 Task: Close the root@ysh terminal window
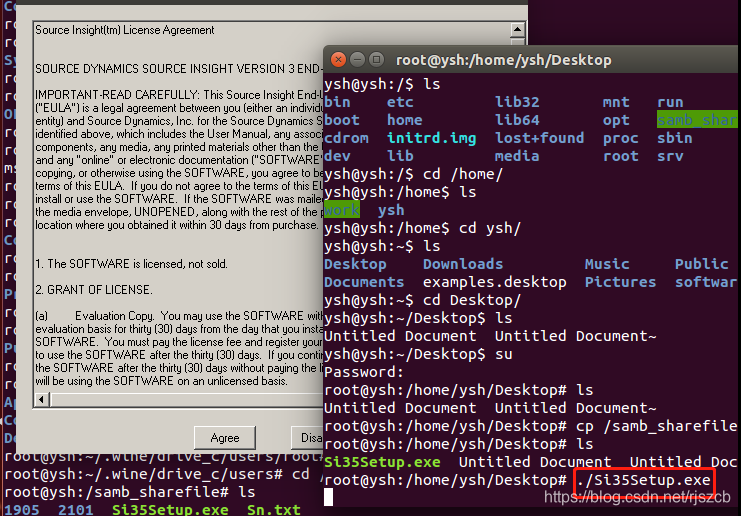point(338,60)
